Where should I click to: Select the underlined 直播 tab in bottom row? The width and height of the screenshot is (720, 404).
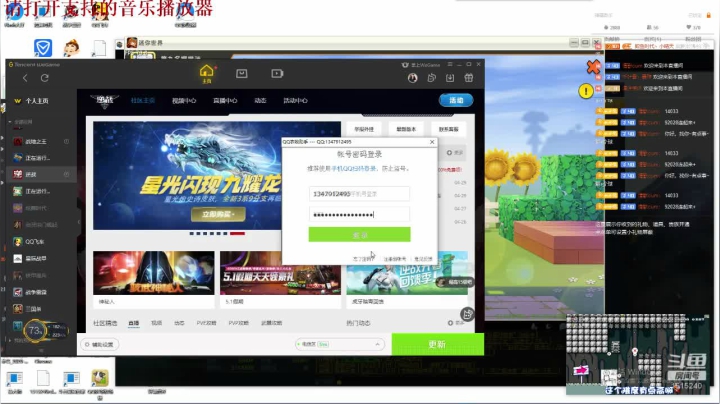[x=134, y=323]
